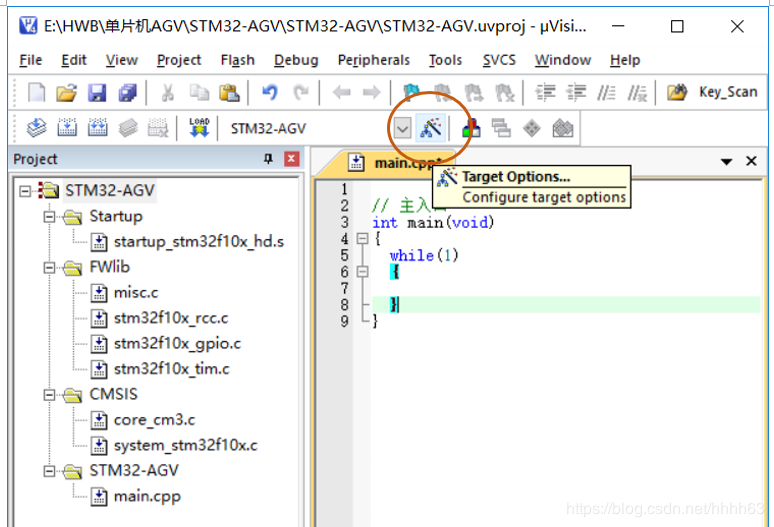Insert or remove a bookmark

(x=411, y=92)
